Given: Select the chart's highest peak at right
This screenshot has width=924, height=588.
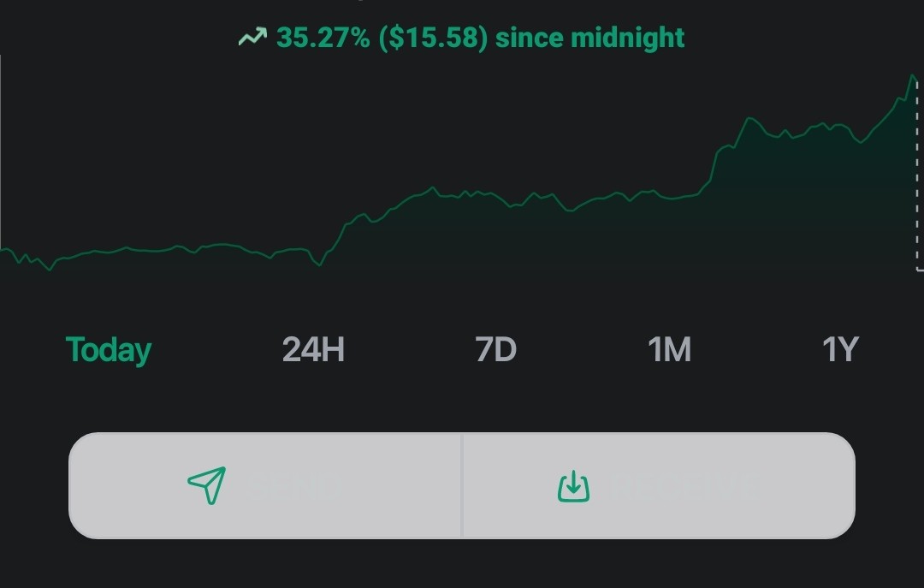Looking at the screenshot, I should (913, 75).
